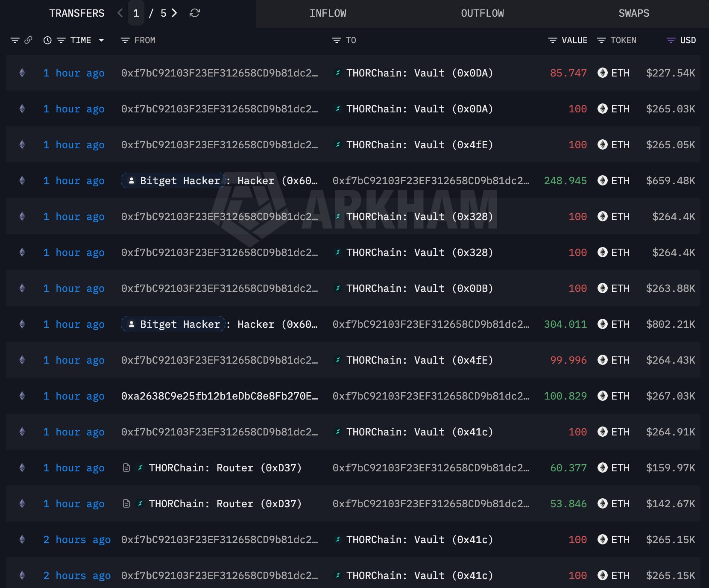Click Ethereum chain icon on 248.945 ETH row

tap(22, 180)
